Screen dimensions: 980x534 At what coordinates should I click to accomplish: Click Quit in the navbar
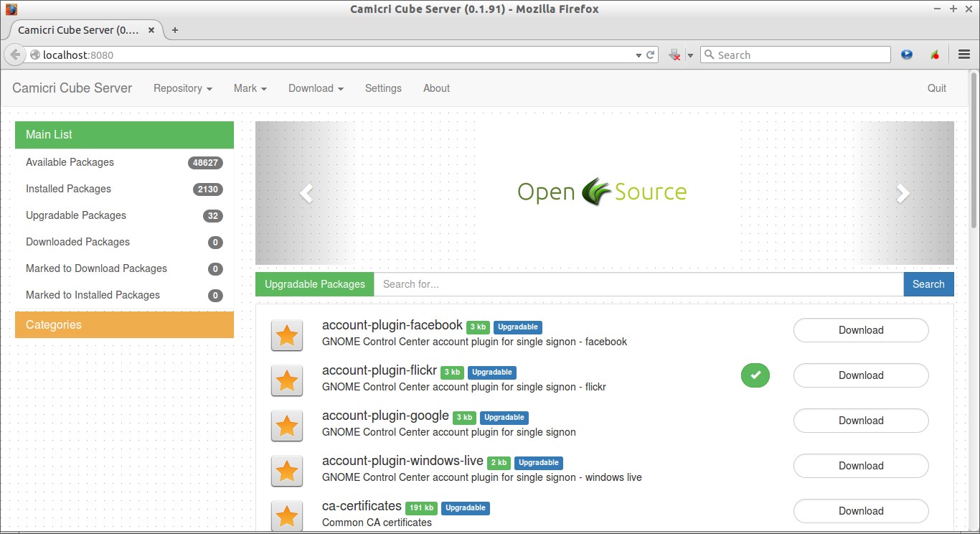pos(937,88)
